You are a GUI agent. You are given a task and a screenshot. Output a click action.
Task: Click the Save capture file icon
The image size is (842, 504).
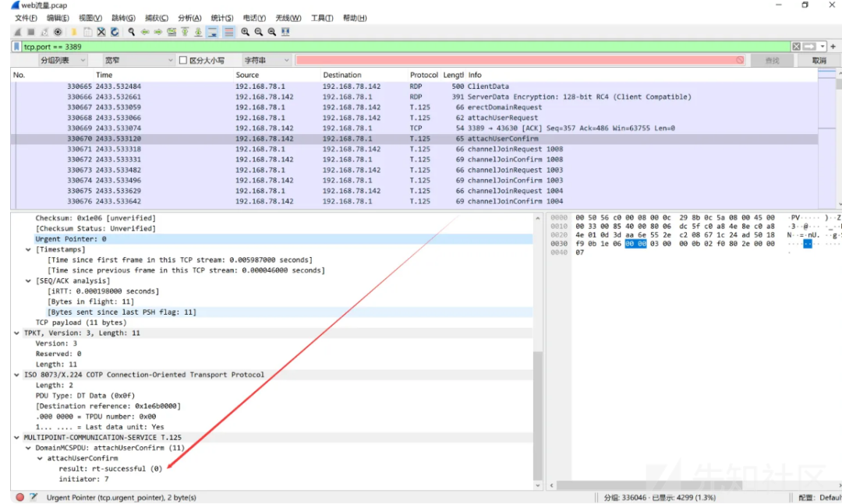click(x=87, y=32)
